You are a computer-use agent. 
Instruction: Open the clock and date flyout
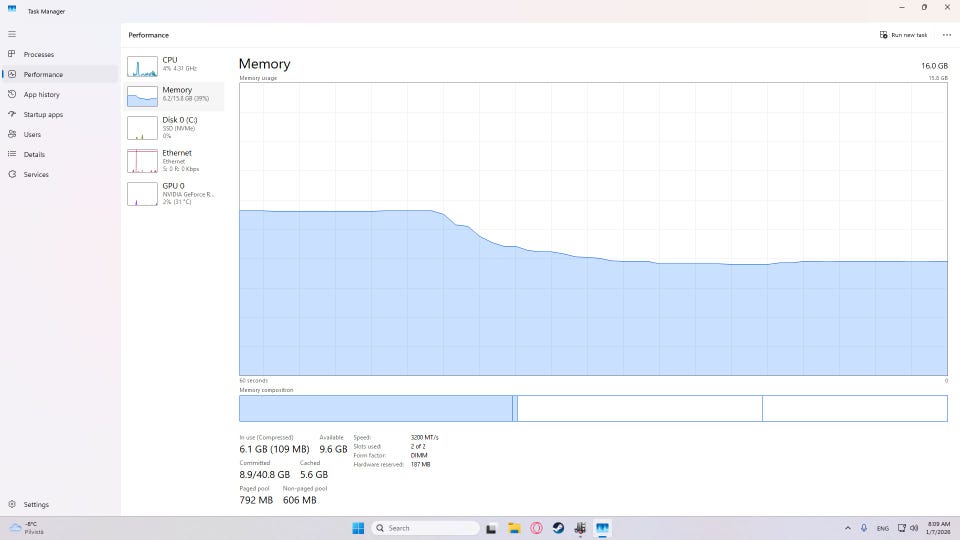point(939,528)
